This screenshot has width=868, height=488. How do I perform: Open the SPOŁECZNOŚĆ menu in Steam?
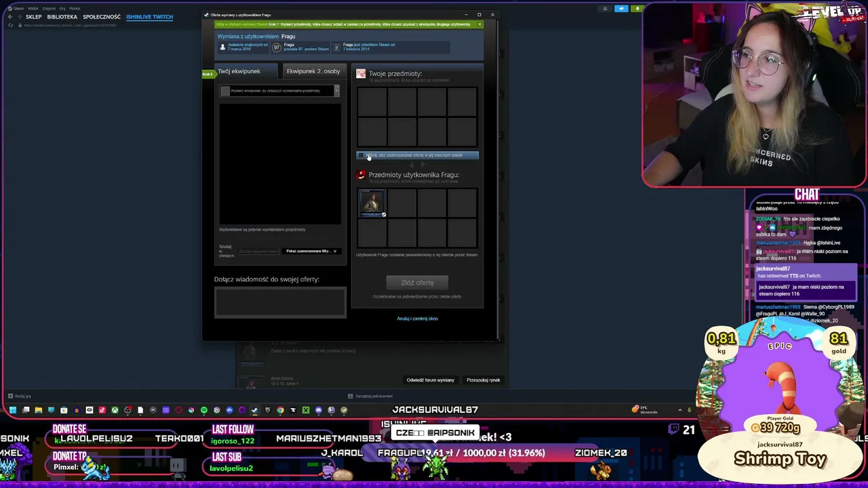[x=102, y=17]
